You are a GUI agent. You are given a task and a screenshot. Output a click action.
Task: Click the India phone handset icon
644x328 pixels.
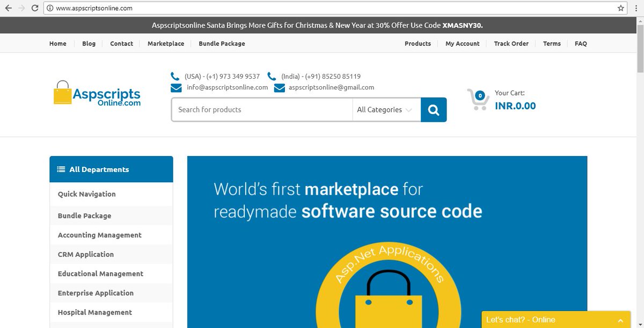(x=272, y=76)
